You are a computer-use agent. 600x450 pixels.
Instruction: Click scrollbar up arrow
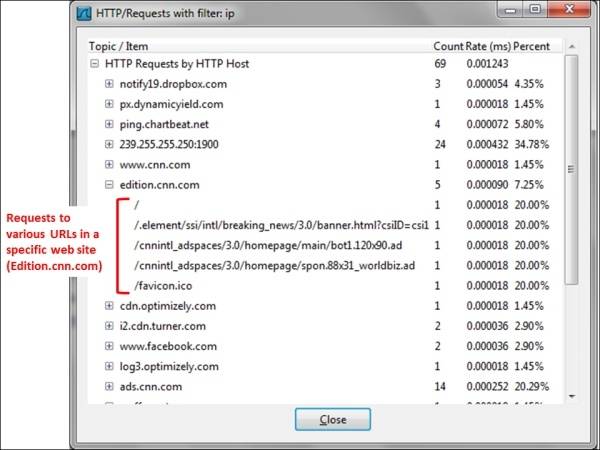pyautogui.click(x=572, y=47)
